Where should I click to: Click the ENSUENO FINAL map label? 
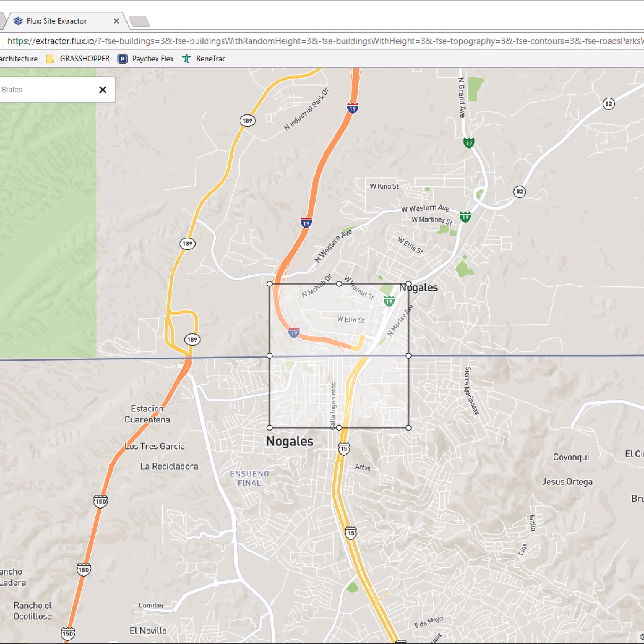249,478
